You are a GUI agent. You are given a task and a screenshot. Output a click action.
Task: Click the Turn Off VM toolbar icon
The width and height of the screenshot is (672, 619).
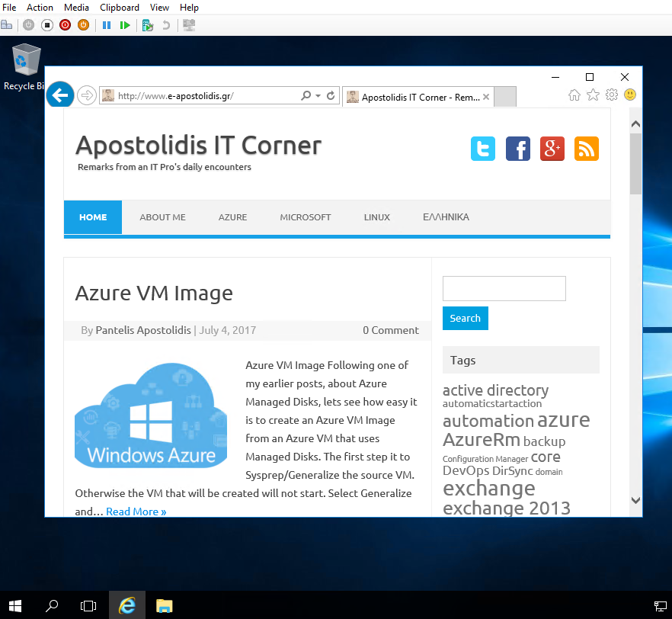click(47, 25)
